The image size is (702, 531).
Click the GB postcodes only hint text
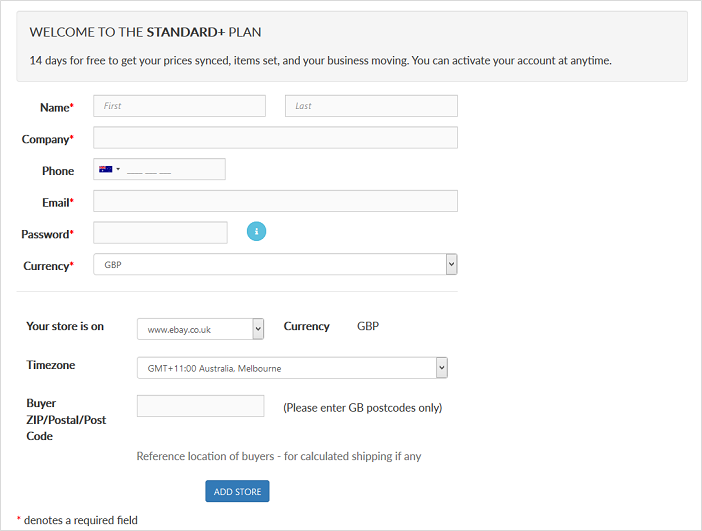(x=362, y=408)
